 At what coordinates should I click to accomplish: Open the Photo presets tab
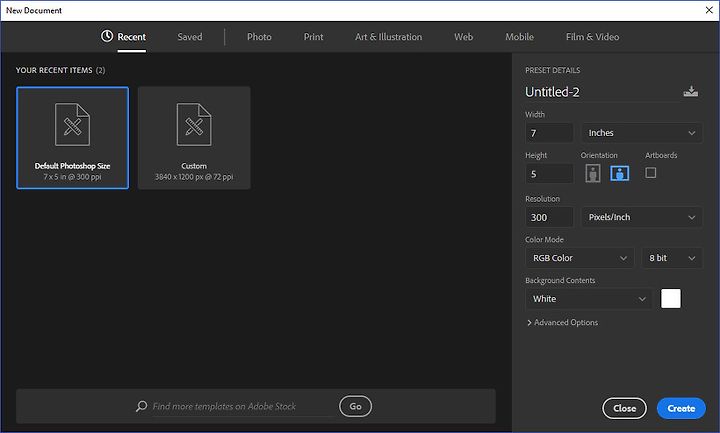pos(259,37)
